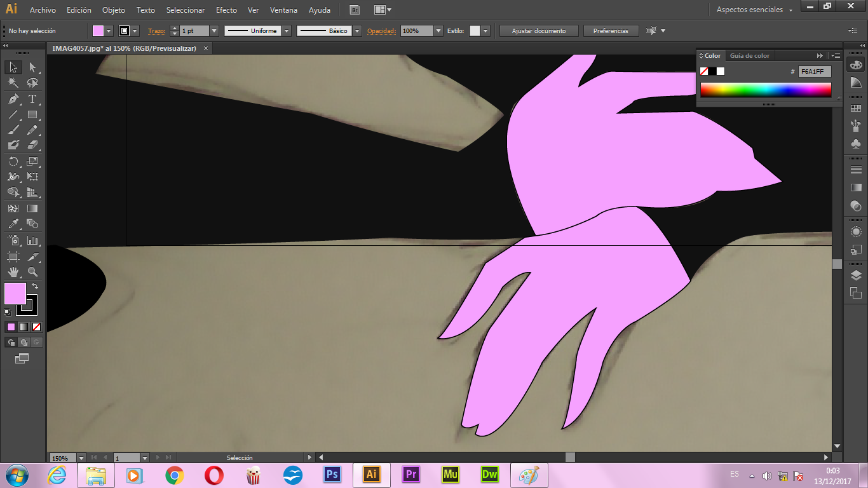Swap fill and stroke colors arrow

(35, 287)
